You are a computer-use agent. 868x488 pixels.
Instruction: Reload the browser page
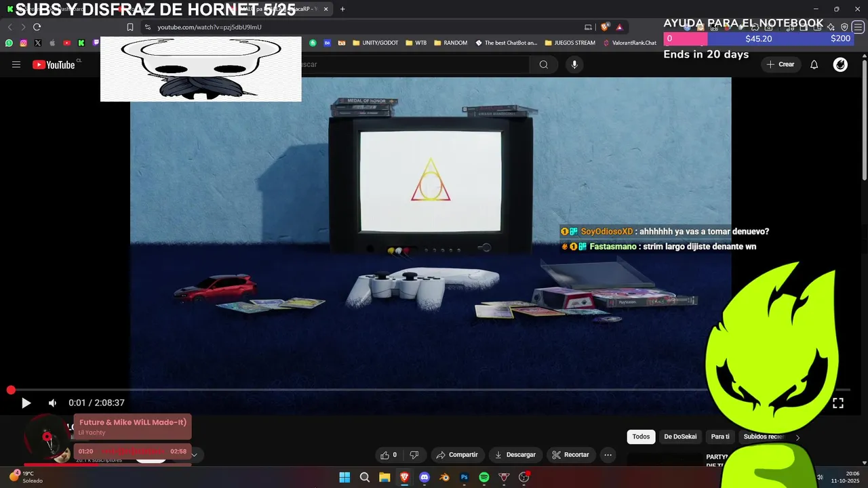point(37,27)
